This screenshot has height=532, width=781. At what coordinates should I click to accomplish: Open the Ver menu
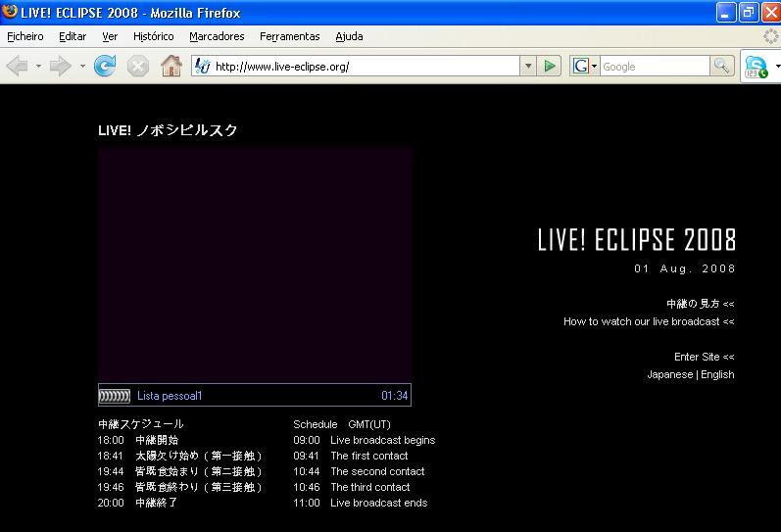pyautogui.click(x=110, y=36)
